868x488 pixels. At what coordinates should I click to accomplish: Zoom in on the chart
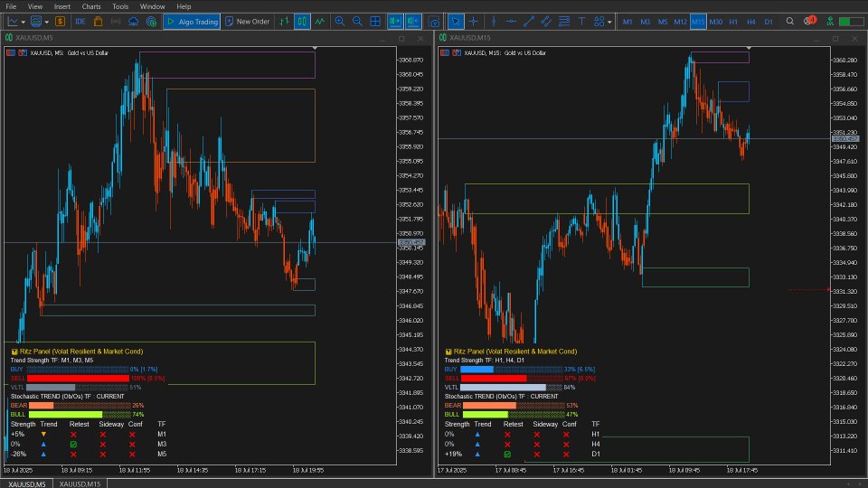click(340, 22)
